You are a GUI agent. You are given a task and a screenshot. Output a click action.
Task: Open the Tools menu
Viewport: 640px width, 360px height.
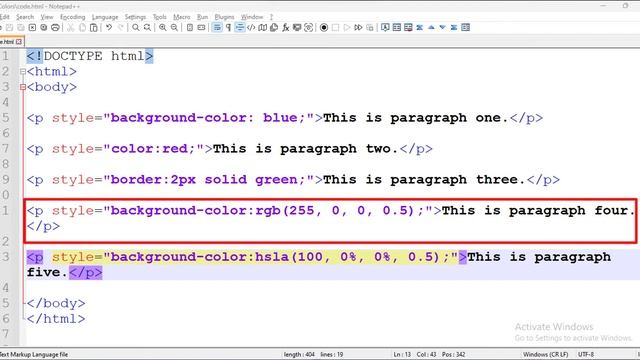coord(160,17)
